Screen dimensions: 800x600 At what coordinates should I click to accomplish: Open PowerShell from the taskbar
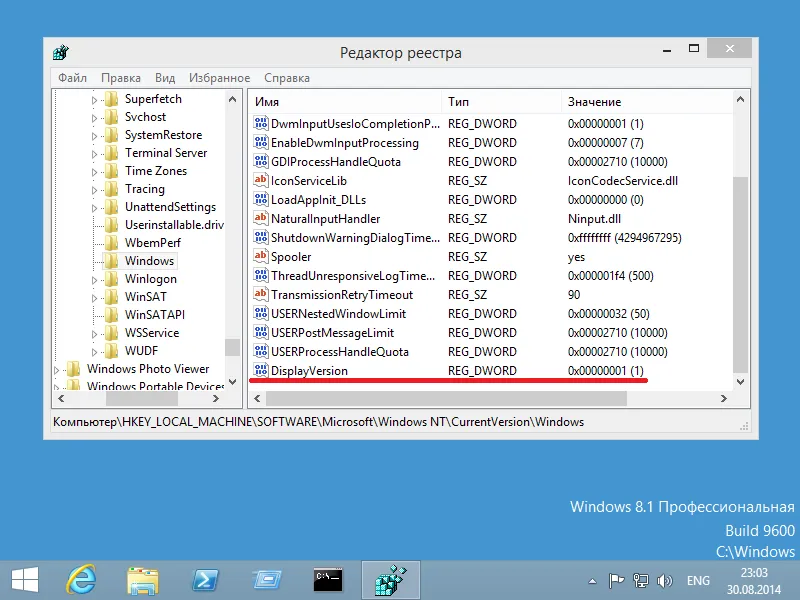205,580
